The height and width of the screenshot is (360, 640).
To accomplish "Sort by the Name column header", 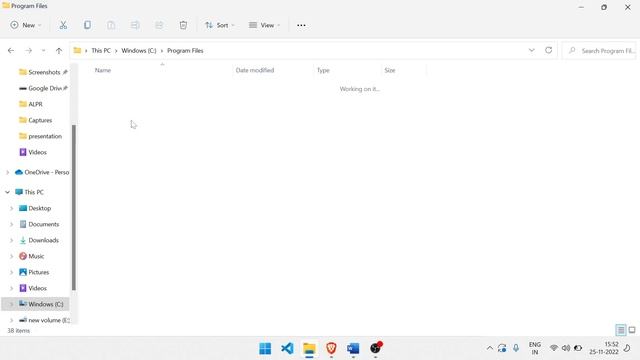I will pyautogui.click(x=103, y=70).
